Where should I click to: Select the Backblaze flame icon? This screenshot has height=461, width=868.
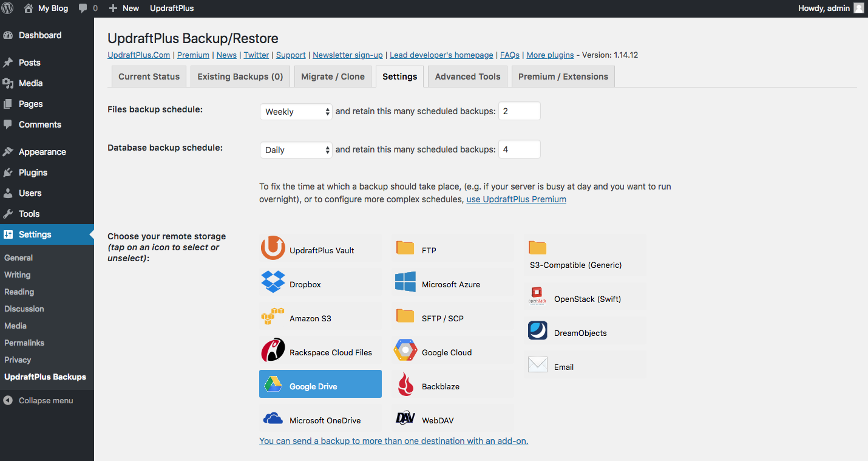point(405,384)
